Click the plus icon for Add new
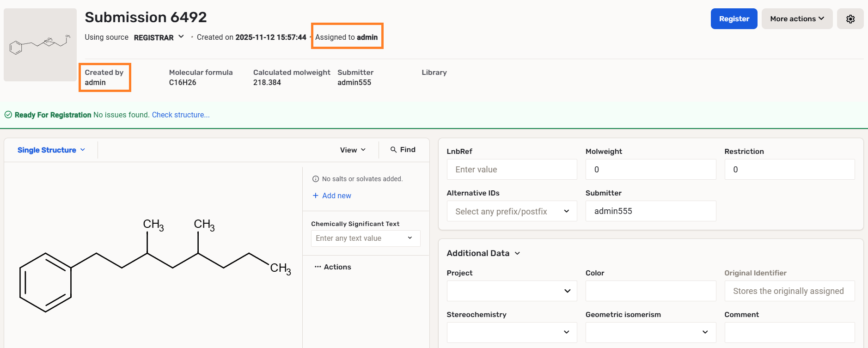 point(316,195)
